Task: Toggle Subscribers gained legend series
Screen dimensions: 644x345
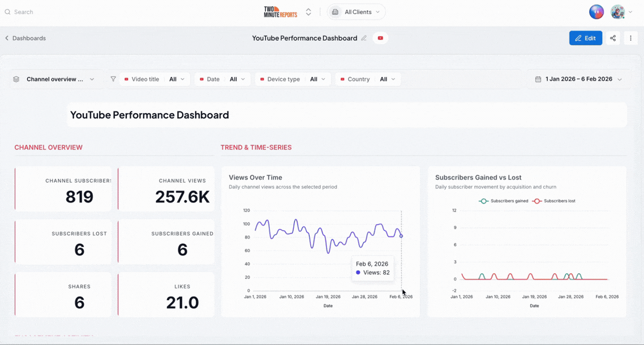Action: [504, 201]
